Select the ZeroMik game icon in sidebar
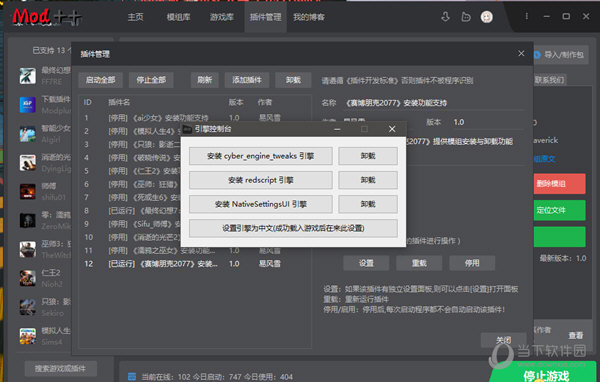Viewport: 600px width, 382px height. click(28, 220)
